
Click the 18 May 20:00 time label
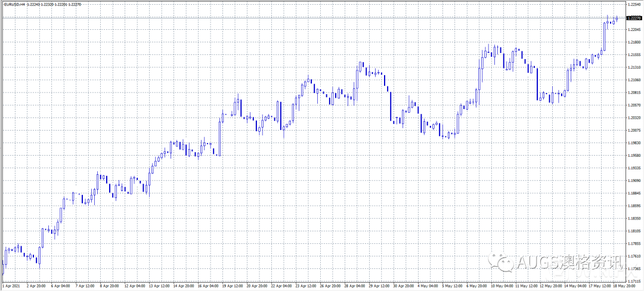click(624, 285)
